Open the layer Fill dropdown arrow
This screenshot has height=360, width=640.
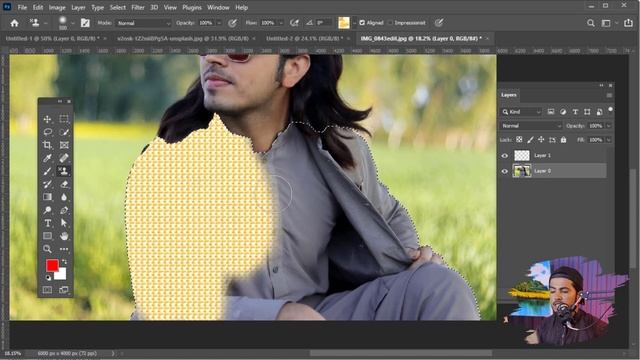609,140
